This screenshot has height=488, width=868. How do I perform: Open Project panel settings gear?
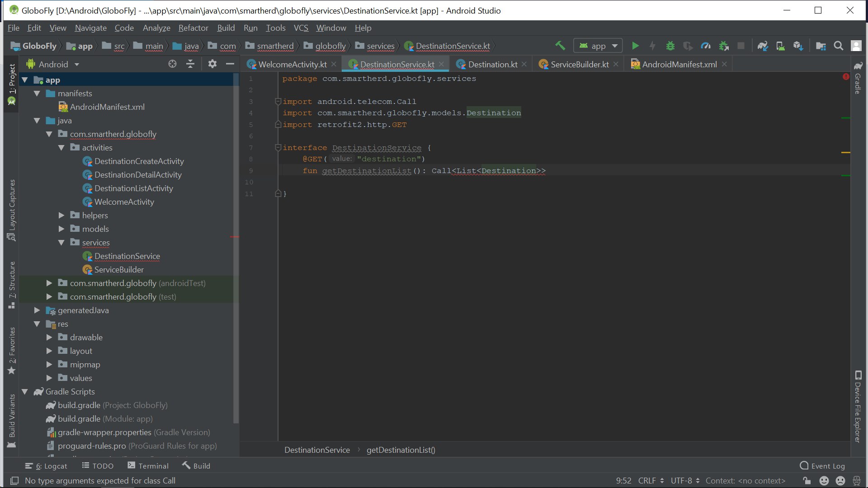(x=212, y=64)
